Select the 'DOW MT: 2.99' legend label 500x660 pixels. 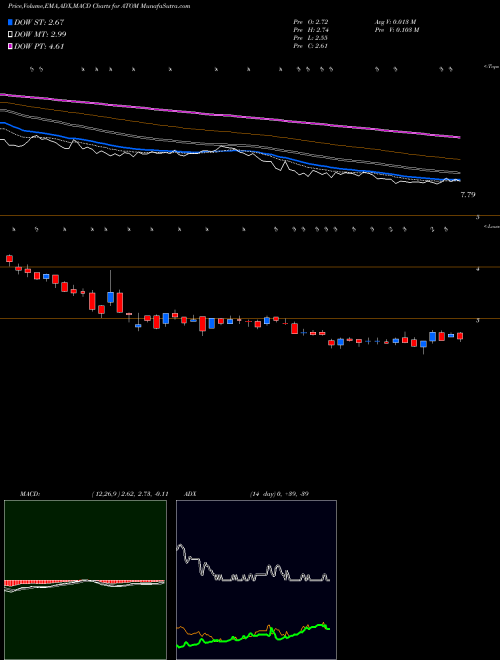click(x=40, y=35)
